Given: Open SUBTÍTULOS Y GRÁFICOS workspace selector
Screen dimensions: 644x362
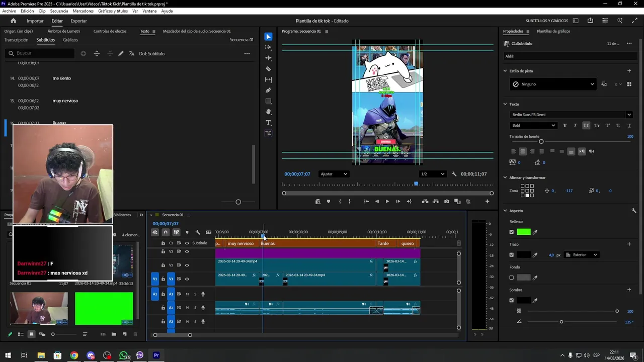Looking at the screenshot, I should tap(547, 21).
